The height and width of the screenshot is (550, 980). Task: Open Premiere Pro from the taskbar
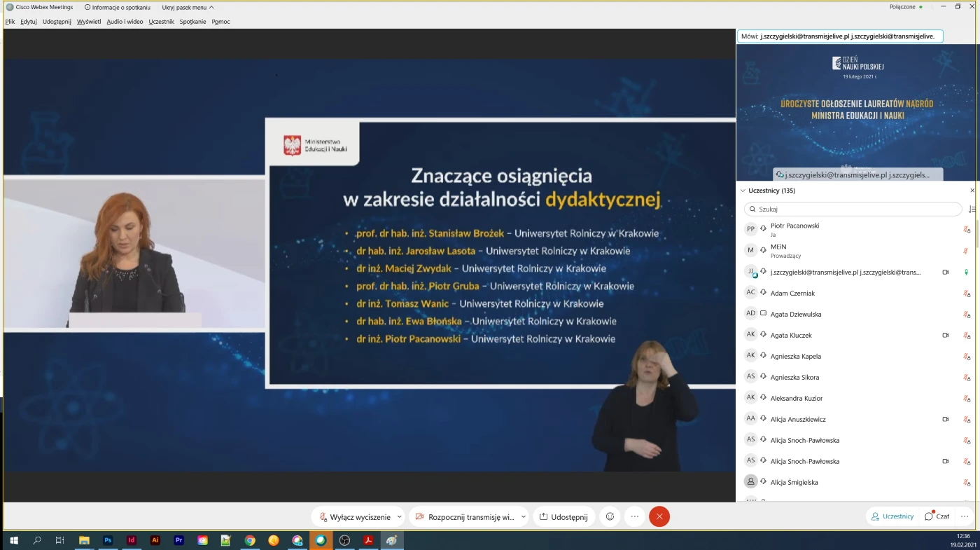point(179,540)
